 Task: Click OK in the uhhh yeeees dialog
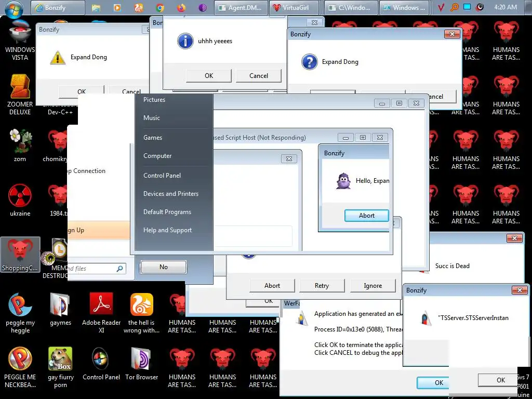click(209, 76)
